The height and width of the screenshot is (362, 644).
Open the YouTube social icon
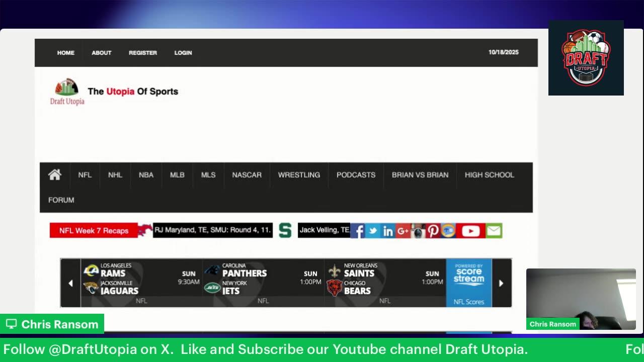pos(470,231)
